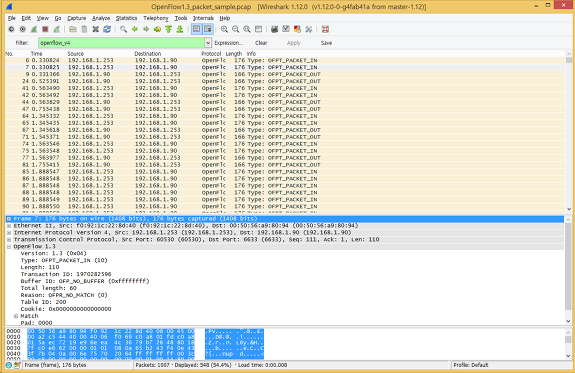This screenshot has width=575, height=373.
Task: Find a packet using magnifier icon
Action: click(x=123, y=29)
